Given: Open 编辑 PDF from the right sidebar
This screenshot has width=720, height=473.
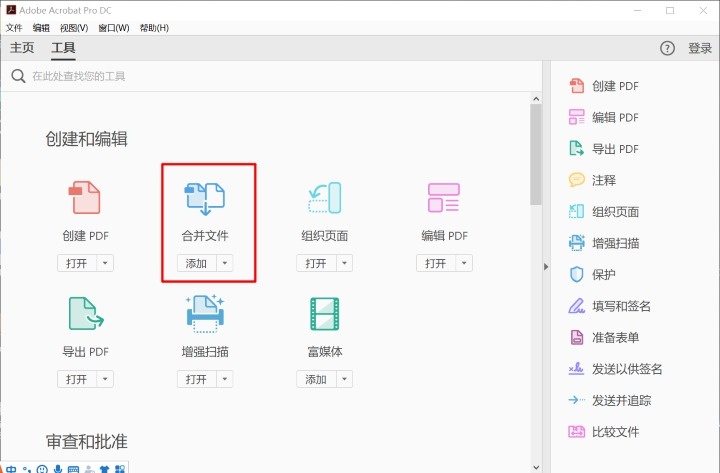Looking at the screenshot, I should [604, 117].
